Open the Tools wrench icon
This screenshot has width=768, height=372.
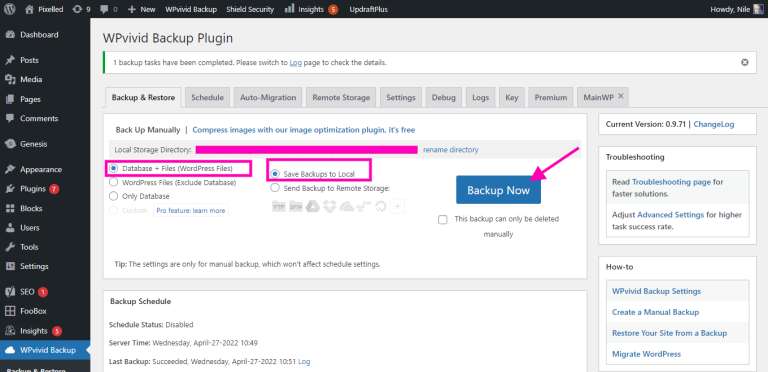click(10, 247)
